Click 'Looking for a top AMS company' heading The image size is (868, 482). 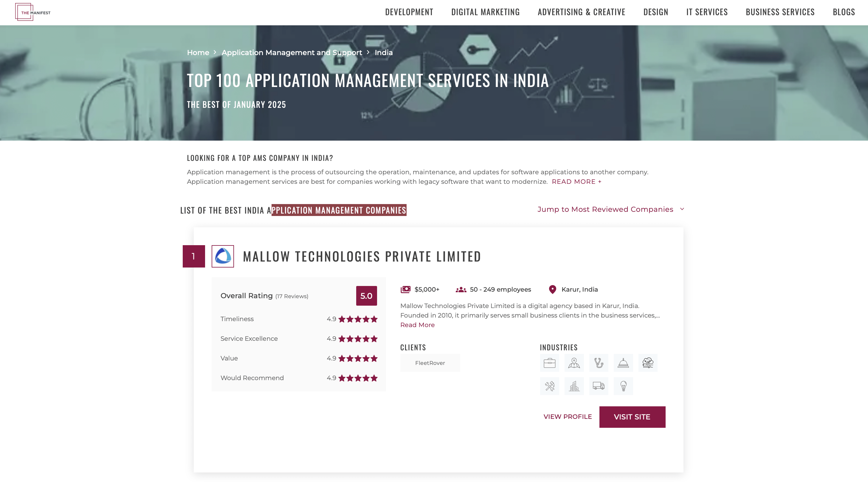pos(260,158)
